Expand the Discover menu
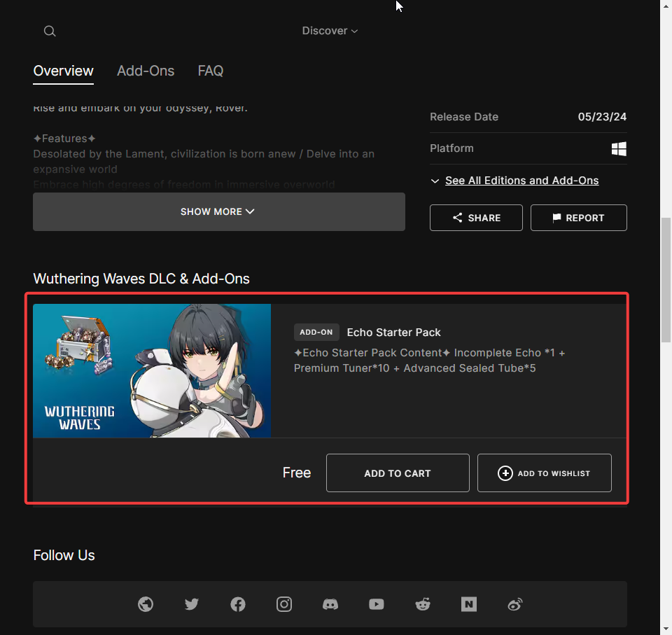672x635 pixels. point(329,31)
